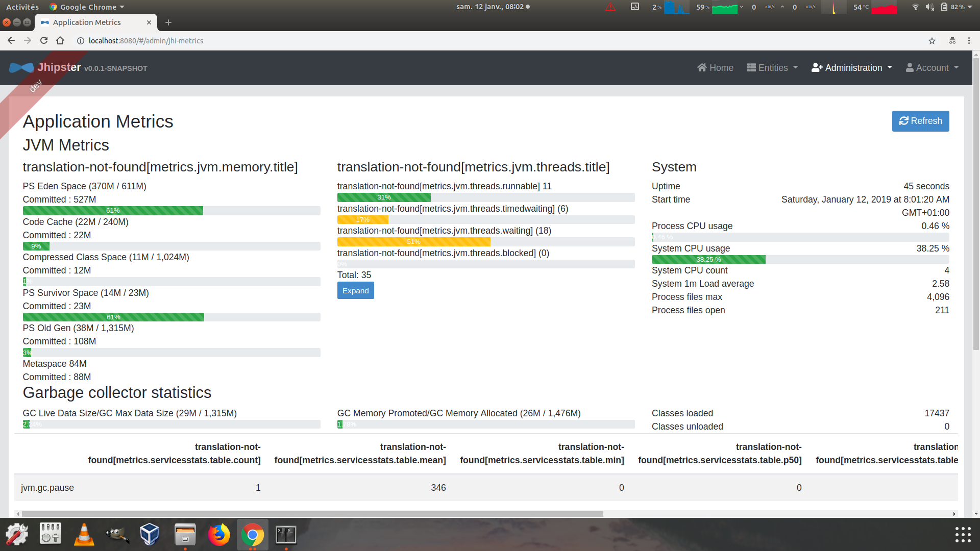Click the Refresh button on the metrics page
Screen dimensions: 980x551
pyautogui.click(x=920, y=121)
